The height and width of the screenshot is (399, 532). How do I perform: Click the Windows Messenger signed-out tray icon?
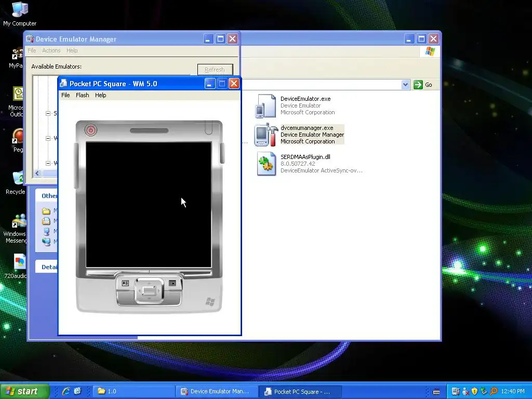(x=465, y=392)
